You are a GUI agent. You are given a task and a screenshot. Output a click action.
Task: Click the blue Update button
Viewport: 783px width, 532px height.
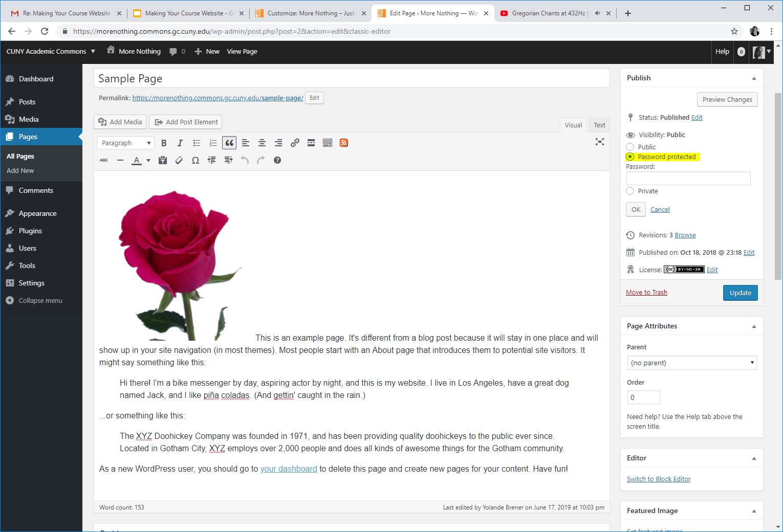[x=740, y=293]
